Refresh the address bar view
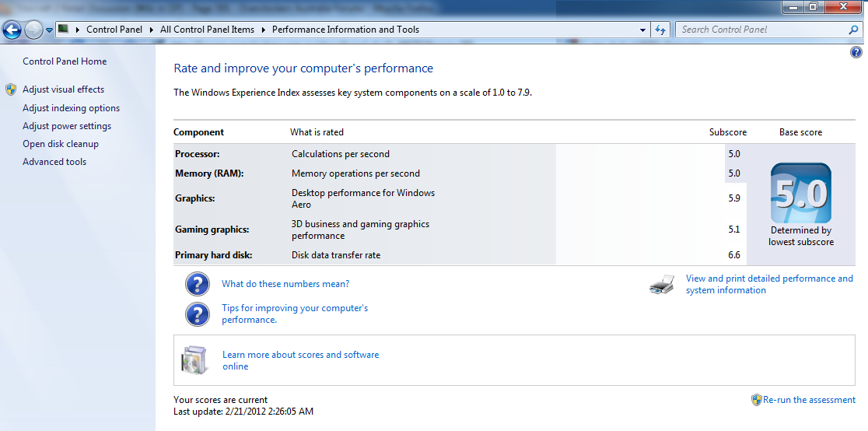 [x=660, y=30]
